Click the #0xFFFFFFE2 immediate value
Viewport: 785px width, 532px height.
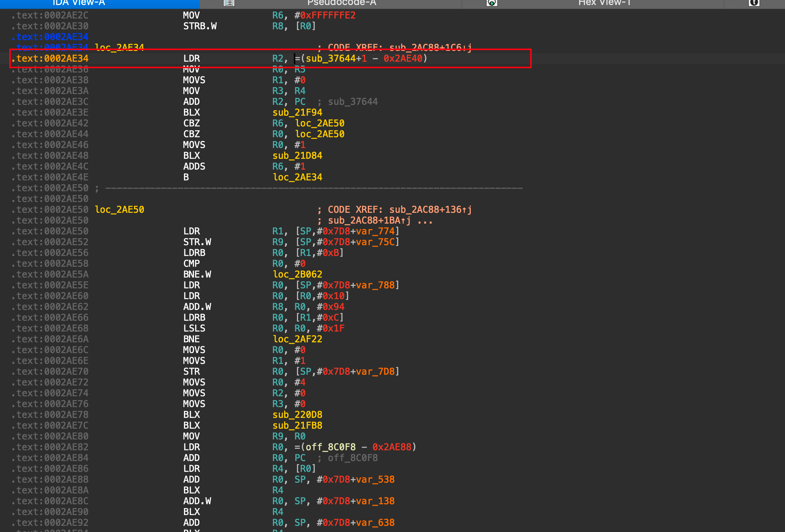click(x=325, y=15)
